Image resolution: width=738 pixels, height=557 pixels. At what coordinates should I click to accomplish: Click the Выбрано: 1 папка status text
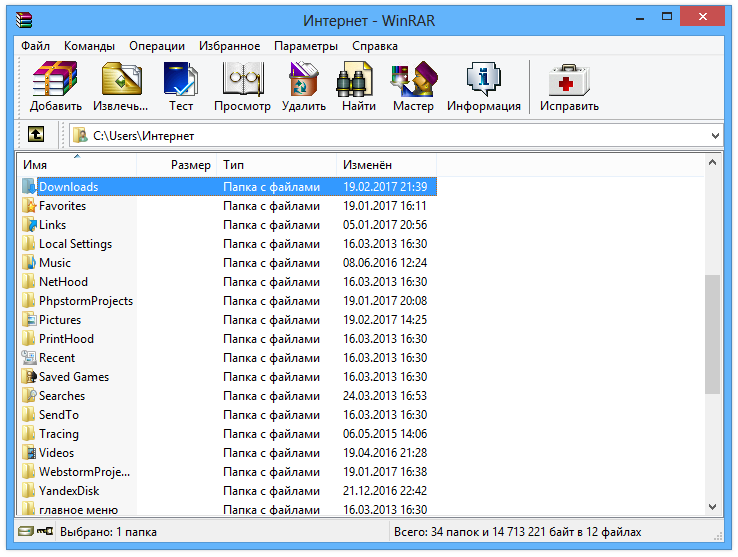pyautogui.click(x=108, y=532)
